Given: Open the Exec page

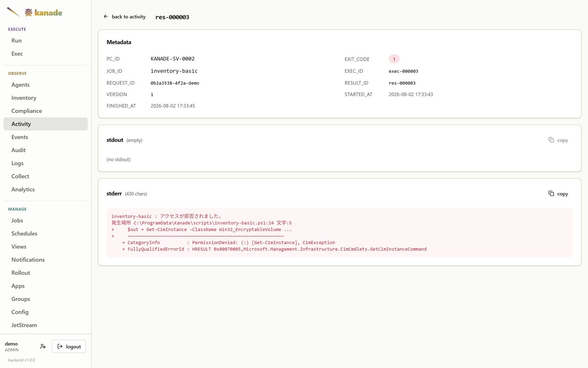Looking at the screenshot, I should (45, 54).
